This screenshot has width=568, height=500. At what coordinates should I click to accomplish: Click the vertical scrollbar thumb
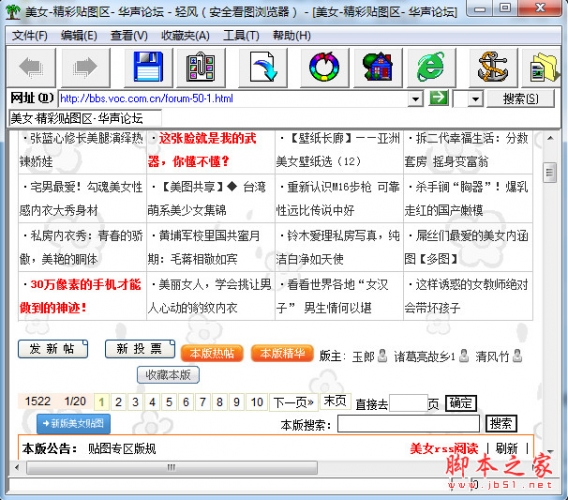[550, 172]
